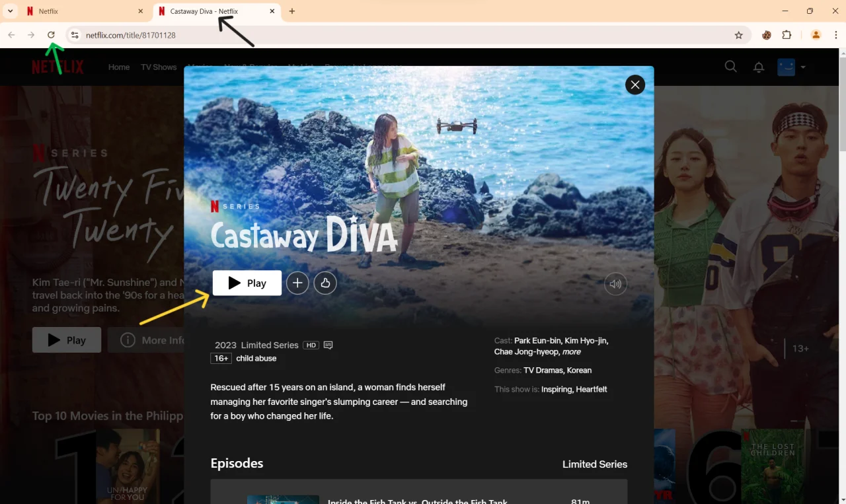
Task: Open The Lost Children thumbnail
Action: [773, 466]
